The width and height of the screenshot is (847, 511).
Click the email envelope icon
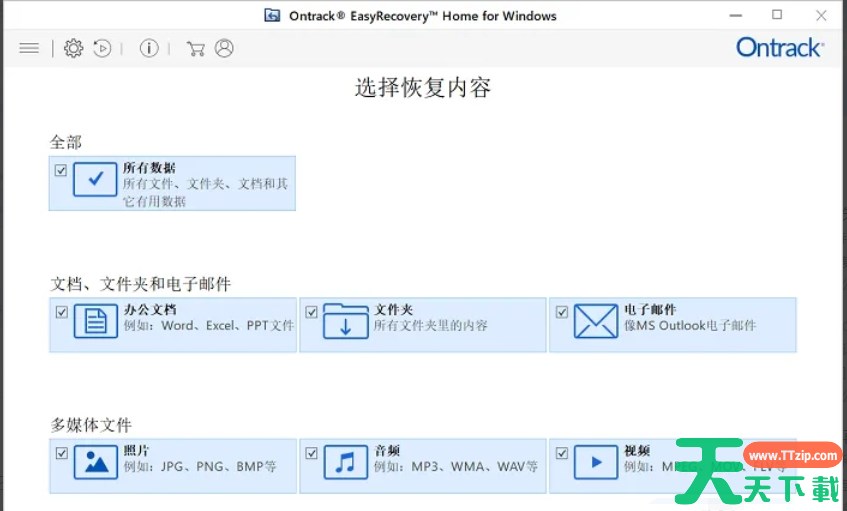click(596, 321)
